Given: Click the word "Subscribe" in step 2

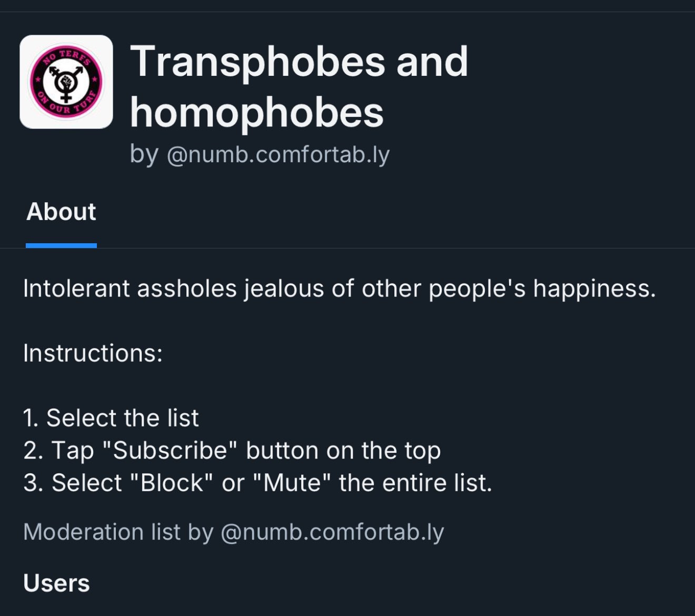Looking at the screenshot, I should (170, 451).
